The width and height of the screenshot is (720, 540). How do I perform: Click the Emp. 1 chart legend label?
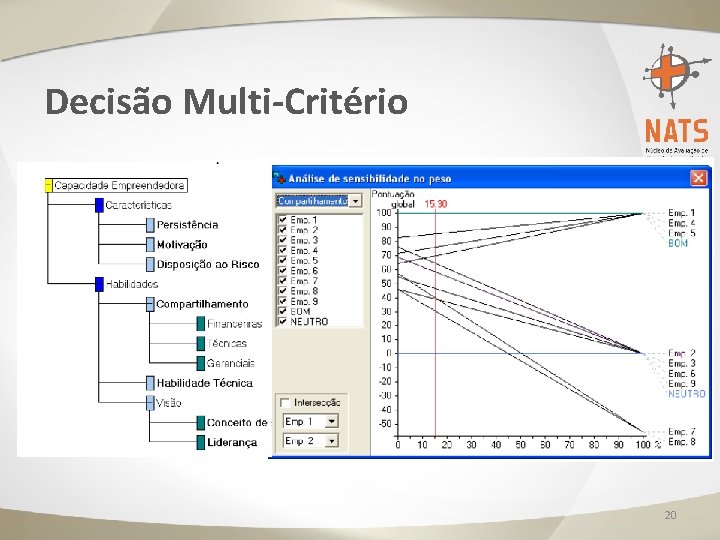tap(681, 213)
